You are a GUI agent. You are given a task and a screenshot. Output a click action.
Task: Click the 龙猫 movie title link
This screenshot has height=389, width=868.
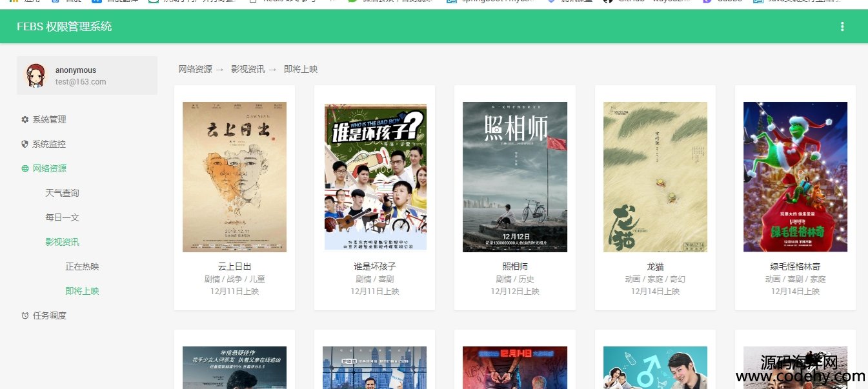click(655, 266)
